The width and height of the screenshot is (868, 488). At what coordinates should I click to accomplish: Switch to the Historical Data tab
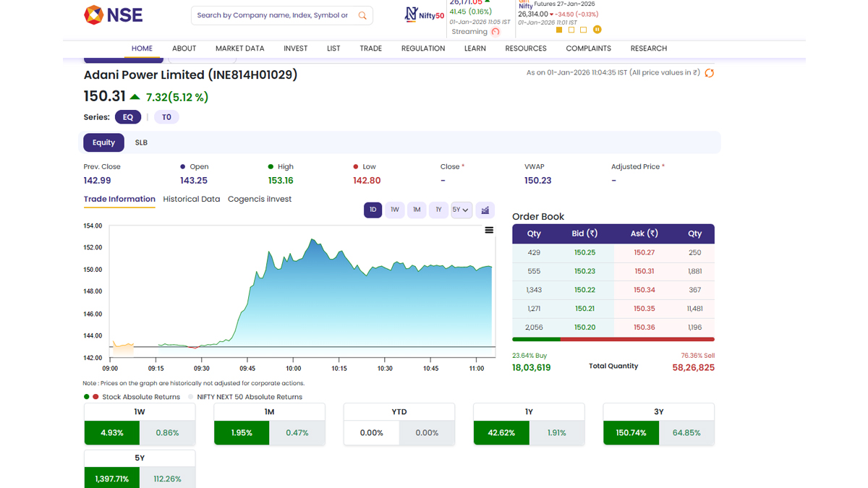tap(191, 199)
